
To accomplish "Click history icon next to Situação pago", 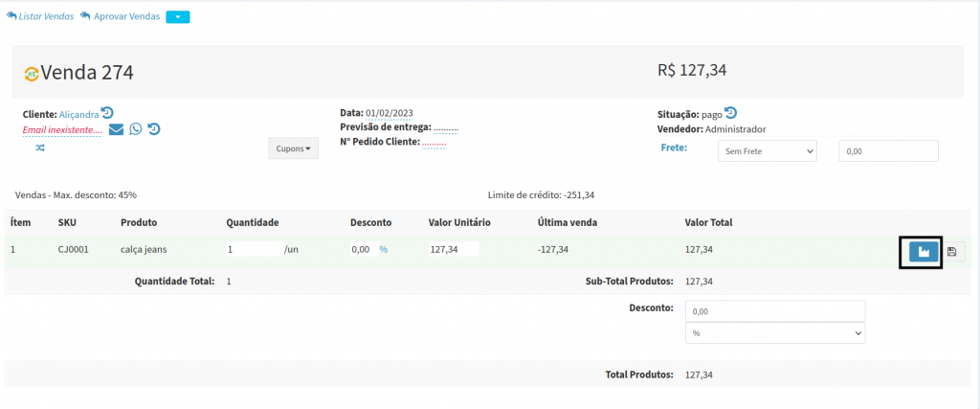I will click(x=731, y=113).
